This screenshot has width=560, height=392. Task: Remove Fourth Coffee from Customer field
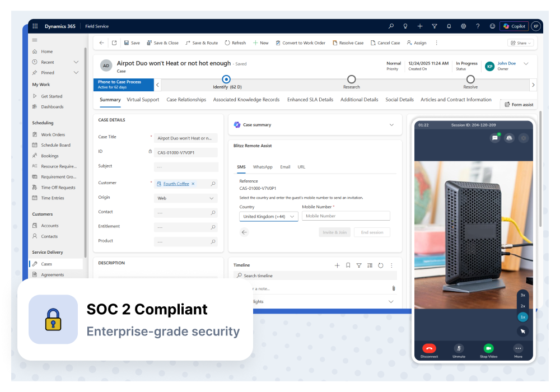click(193, 184)
